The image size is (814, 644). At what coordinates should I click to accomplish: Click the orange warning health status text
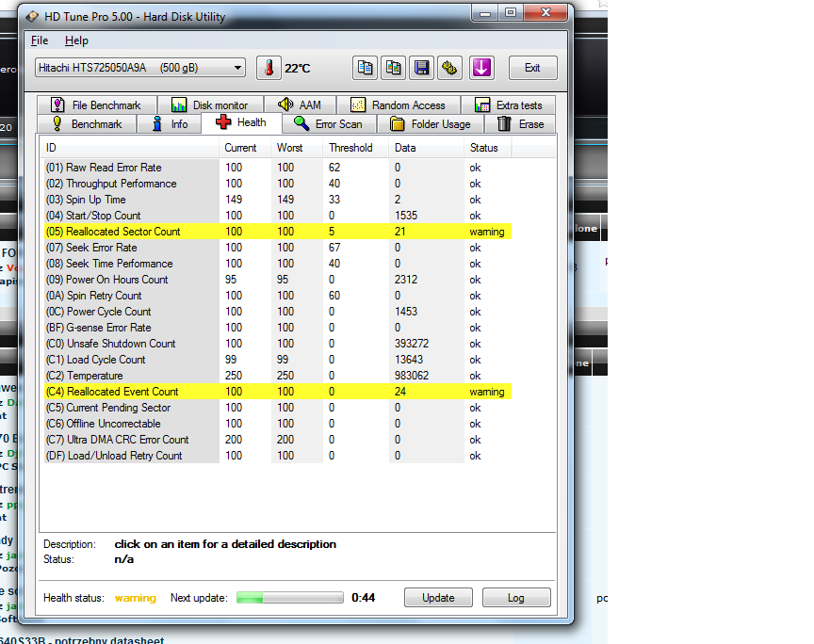pyautogui.click(x=135, y=598)
